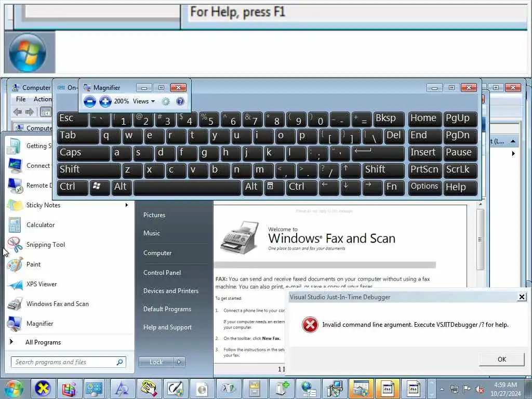Zoom in with Magnifier plus button
Image resolution: width=532 pixels, height=399 pixels.
105,101
